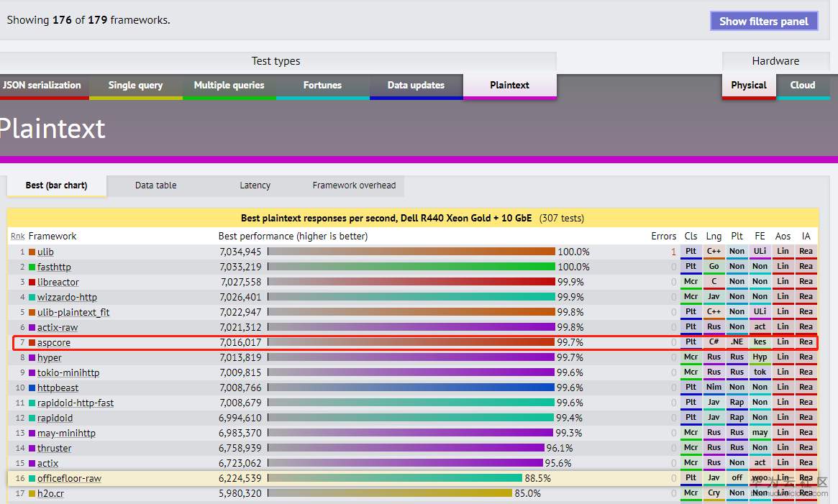Select the Data updates tab
838x504 pixels.
(x=416, y=86)
